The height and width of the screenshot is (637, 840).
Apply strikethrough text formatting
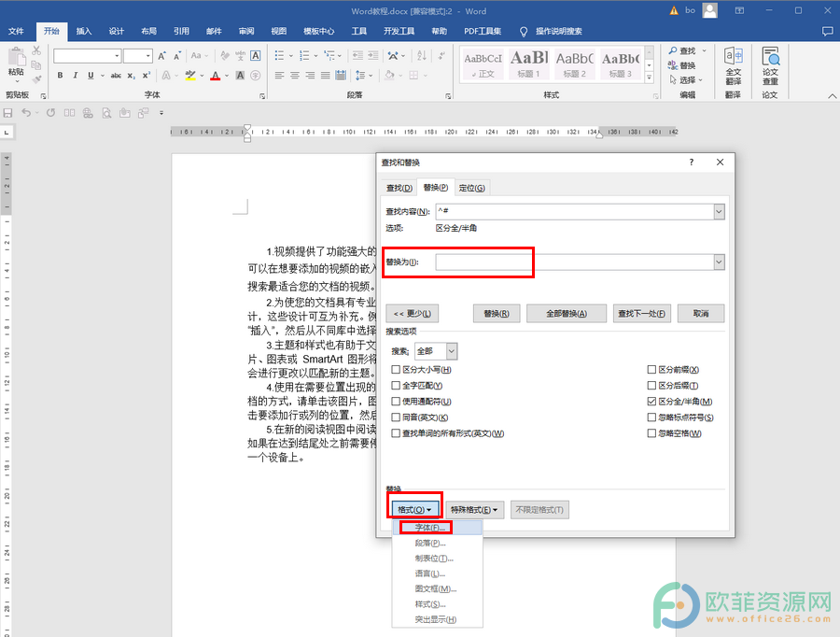pos(116,76)
